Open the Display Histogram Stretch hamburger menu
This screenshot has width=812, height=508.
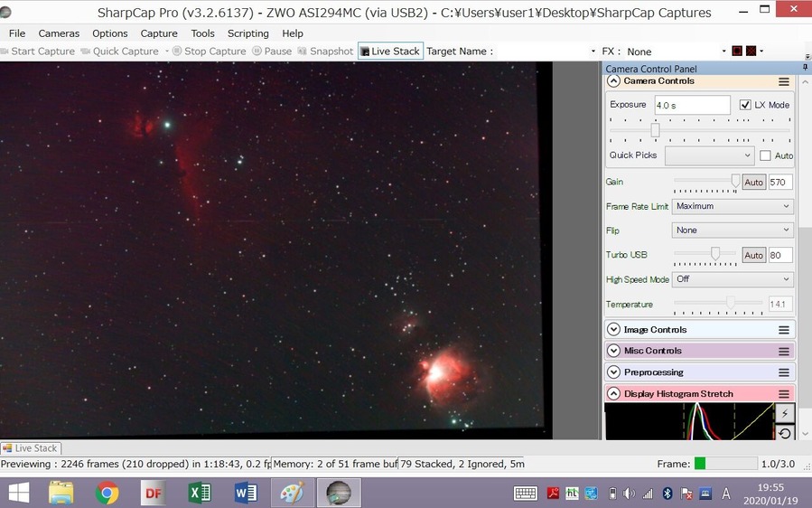(x=783, y=394)
